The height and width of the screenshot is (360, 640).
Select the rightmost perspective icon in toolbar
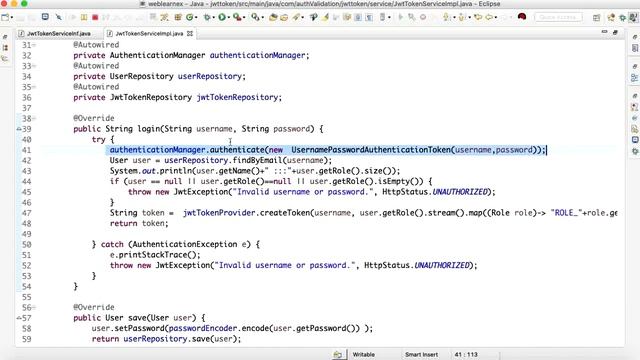click(633, 17)
